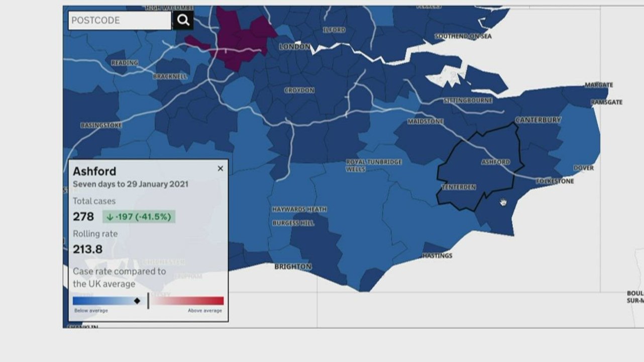Screen dimensions: 644x362
Task: Click the Sittingbourne map label
Action: click(468, 101)
